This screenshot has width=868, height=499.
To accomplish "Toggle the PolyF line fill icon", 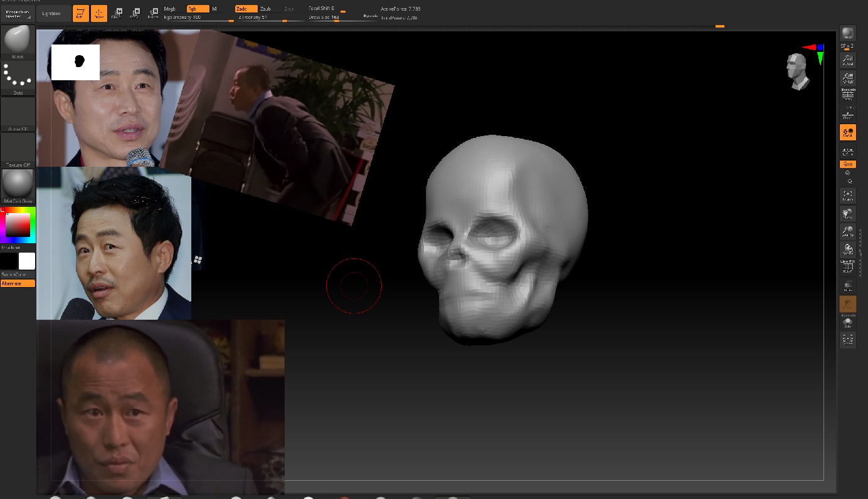I will (x=848, y=268).
